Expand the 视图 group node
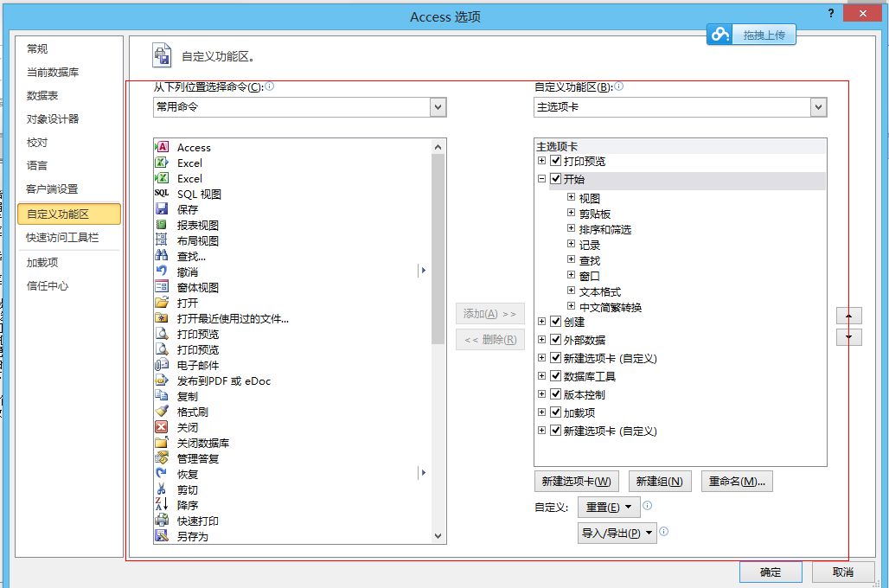Screen dimensions: 889x588 click(572, 197)
